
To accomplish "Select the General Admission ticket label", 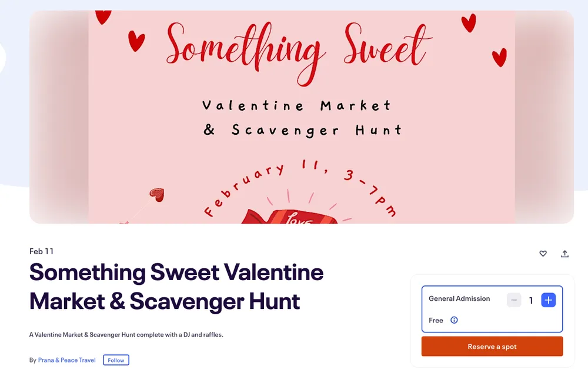I will point(459,298).
